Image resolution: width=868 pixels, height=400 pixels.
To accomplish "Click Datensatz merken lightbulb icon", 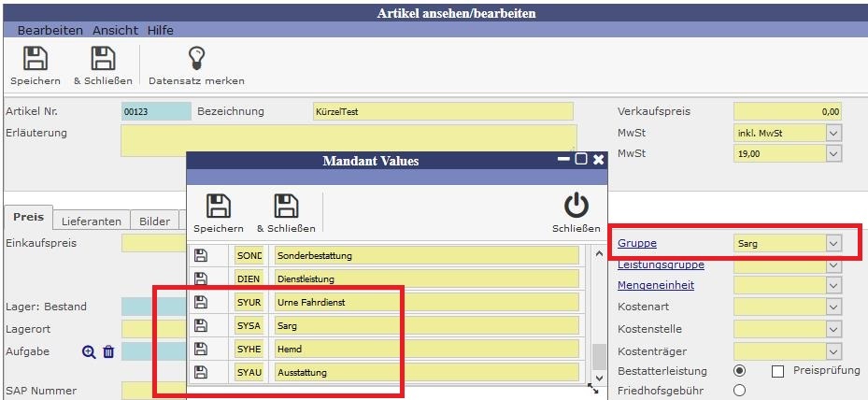I will pyautogui.click(x=196, y=60).
